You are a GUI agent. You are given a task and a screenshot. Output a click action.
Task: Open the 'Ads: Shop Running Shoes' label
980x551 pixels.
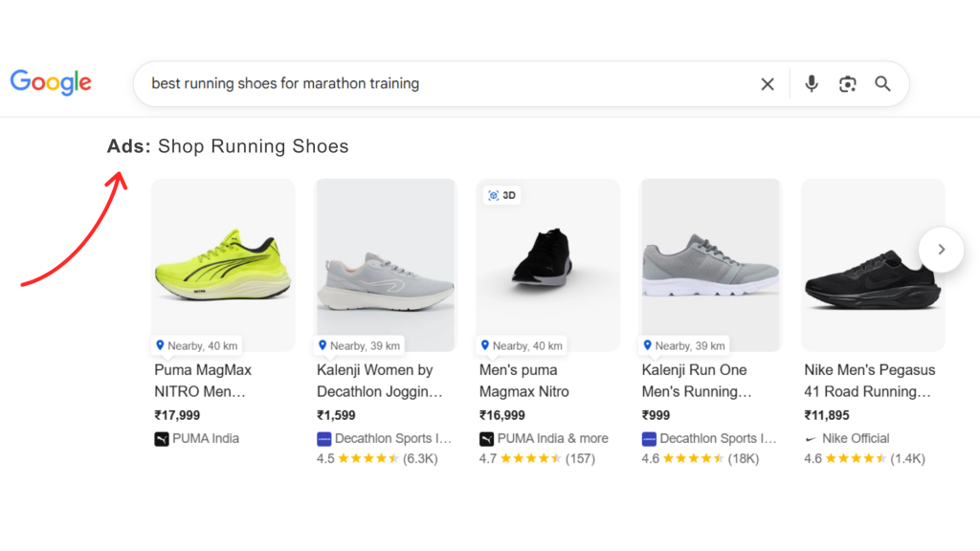click(228, 145)
